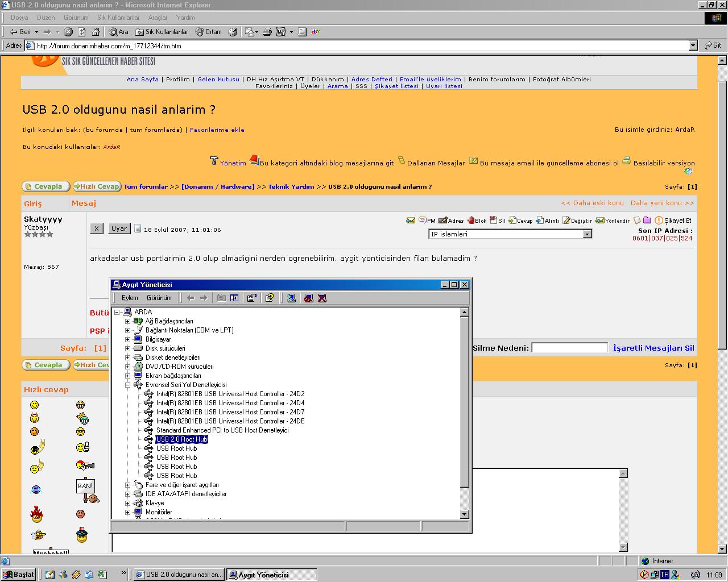Click the Başlat start button
Screen dimensions: 728x582
pyautogui.click(x=18, y=575)
